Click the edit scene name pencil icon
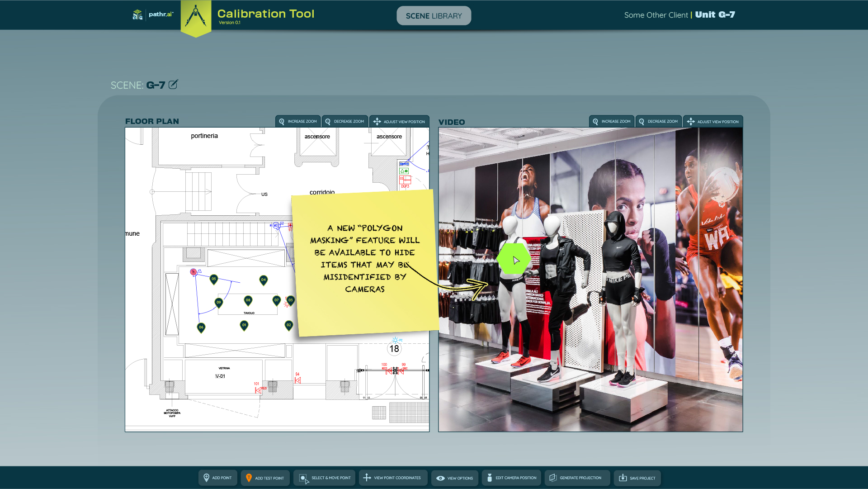 [173, 85]
